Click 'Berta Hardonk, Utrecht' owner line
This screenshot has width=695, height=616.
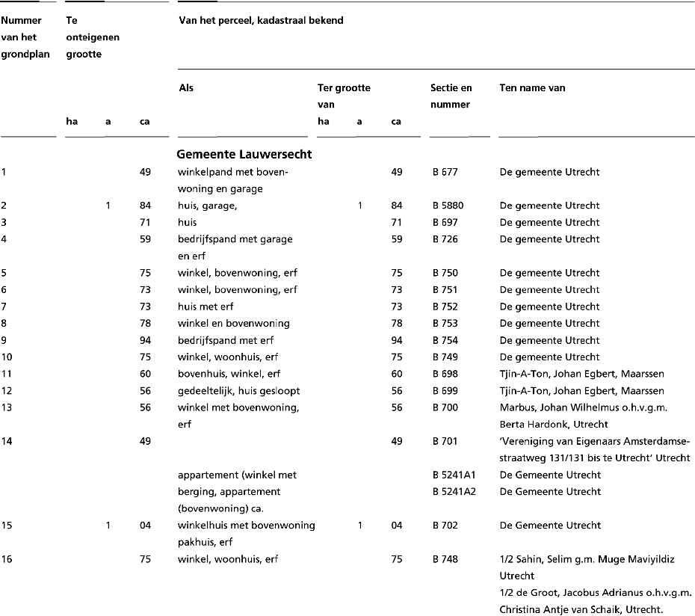coord(554,425)
